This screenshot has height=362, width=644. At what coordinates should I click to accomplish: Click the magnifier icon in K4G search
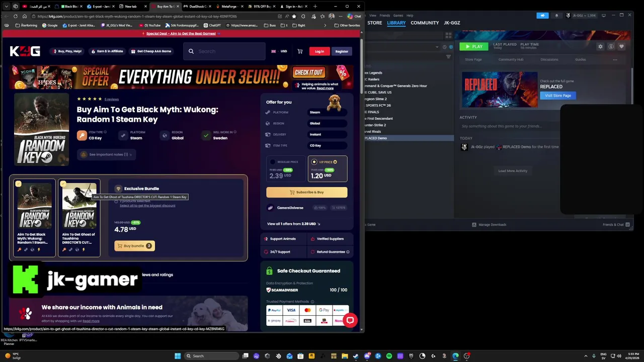click(x=191, y=51)
